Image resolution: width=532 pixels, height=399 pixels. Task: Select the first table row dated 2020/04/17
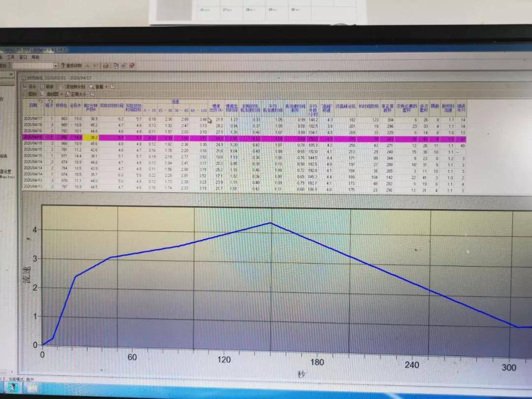pyautogui.click(x=244, y=119)
